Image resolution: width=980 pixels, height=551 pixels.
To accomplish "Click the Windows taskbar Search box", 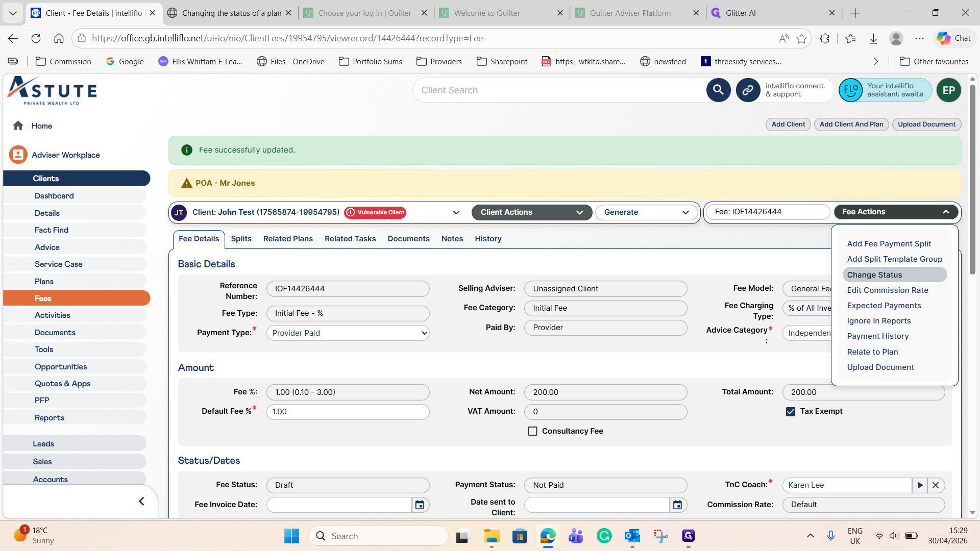I will [x=378, y=536].
